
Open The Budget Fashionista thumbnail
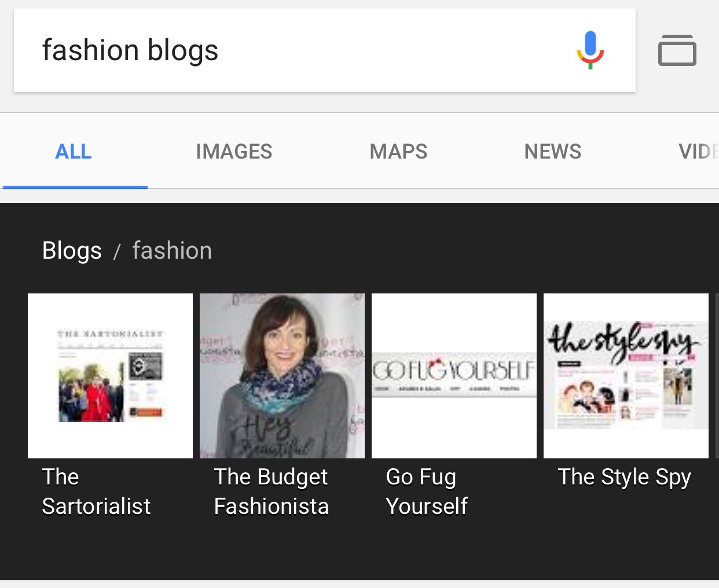click(x=282, y=376)
